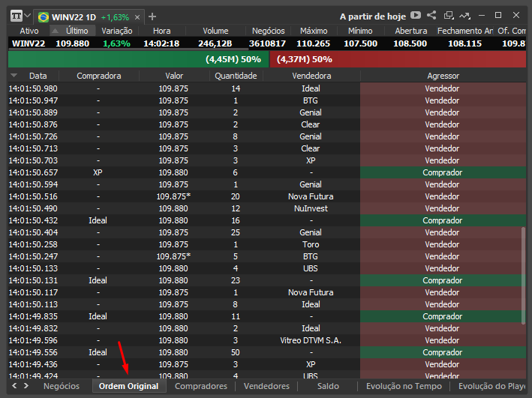The width and height of the screenshot is (532, 398).
Task: Click Comprador in the 14:01:50.432 row
Action: pyautogui.click(x=443, y=220)
